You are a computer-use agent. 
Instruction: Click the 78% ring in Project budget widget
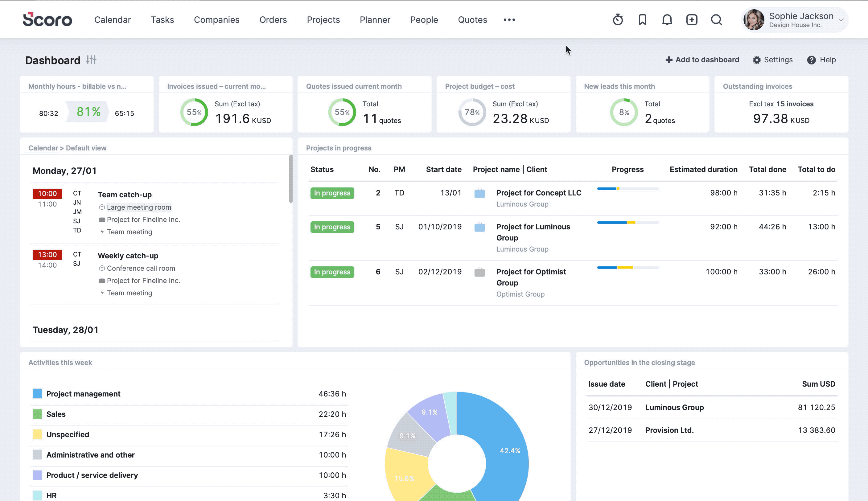[x=472, y=112]
